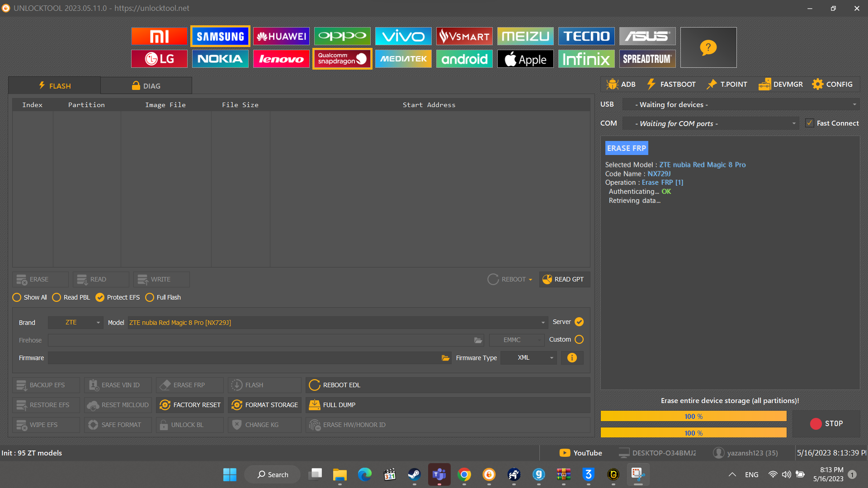
Task: Open the Firmware Type XML dropdown
Action: pos(528,358)
